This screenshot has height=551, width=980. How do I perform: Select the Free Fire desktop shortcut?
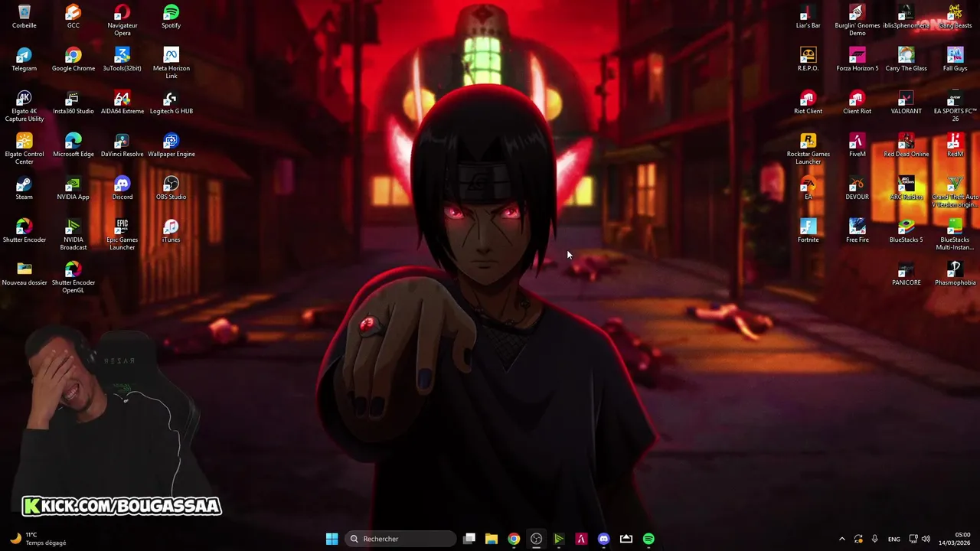(857, 231)
